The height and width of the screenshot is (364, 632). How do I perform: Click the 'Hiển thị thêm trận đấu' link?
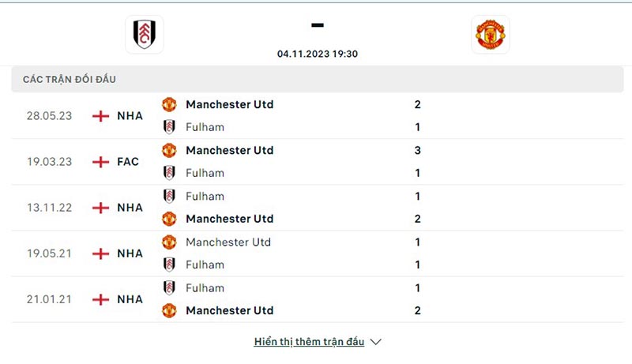[x=309, y=341]
